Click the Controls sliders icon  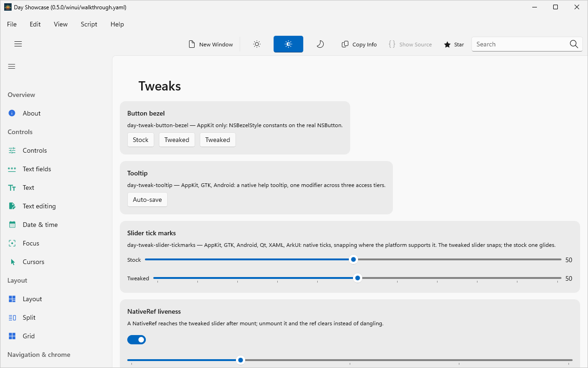pos(13,150)
